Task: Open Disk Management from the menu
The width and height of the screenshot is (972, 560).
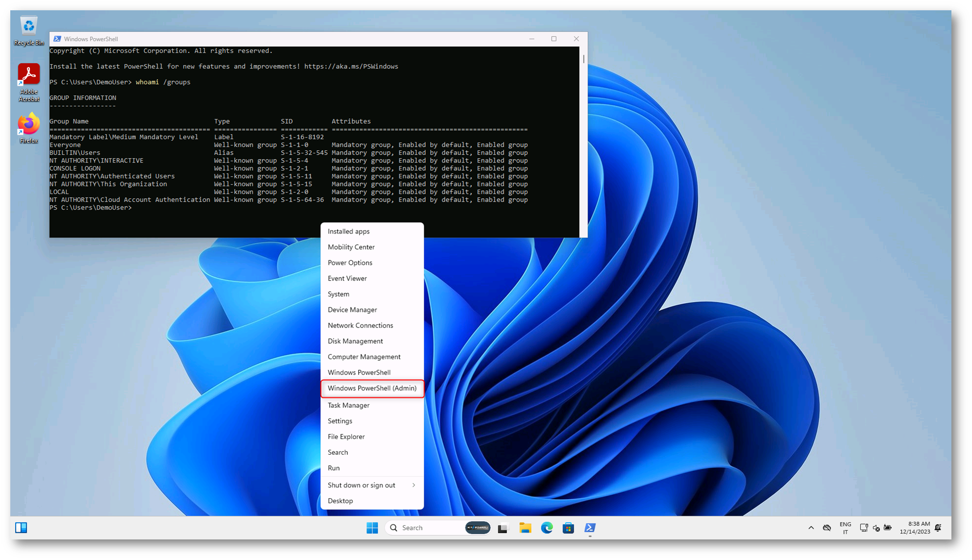Action: click(372, 341)
